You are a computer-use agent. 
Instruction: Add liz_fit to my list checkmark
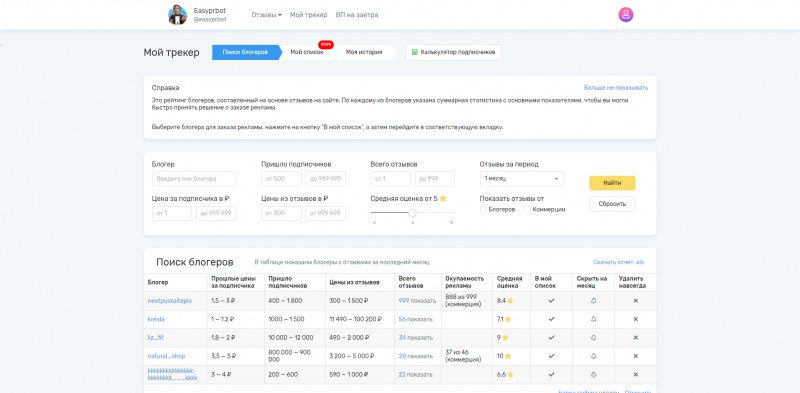click(x=551, y=337)
